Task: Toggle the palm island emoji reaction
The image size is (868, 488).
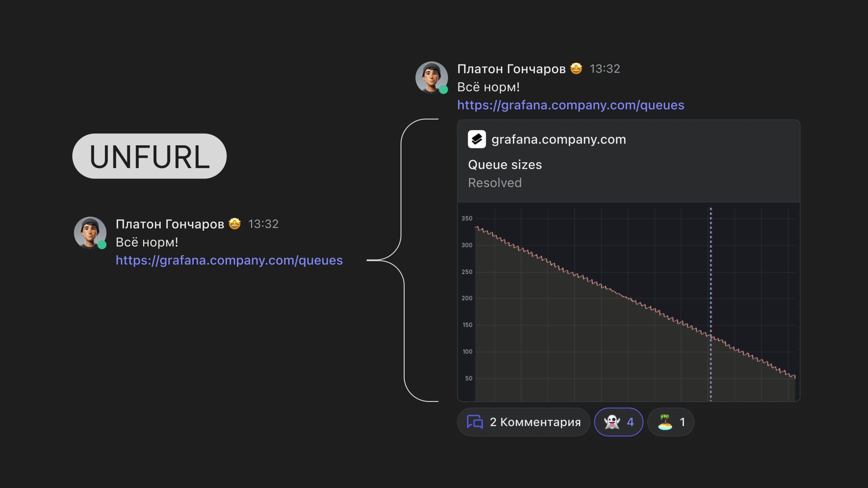Action: click(x=670, y=422)
